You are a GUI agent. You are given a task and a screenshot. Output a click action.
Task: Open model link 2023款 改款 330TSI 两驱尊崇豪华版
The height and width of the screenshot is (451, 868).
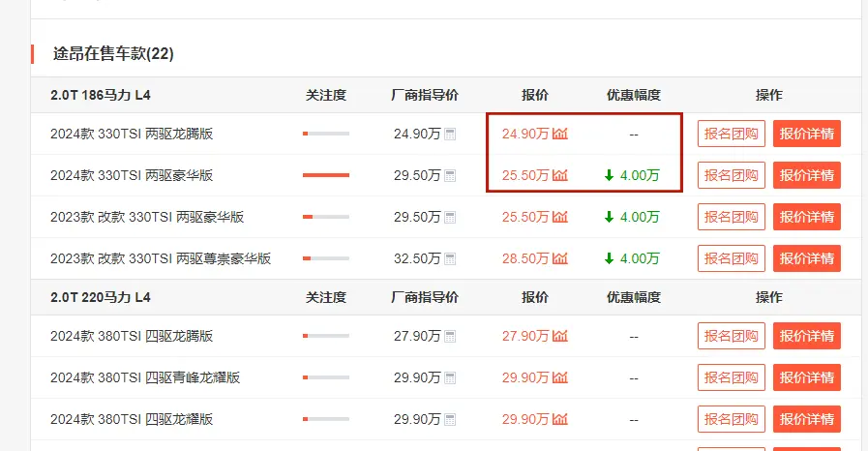pos(161,258)
